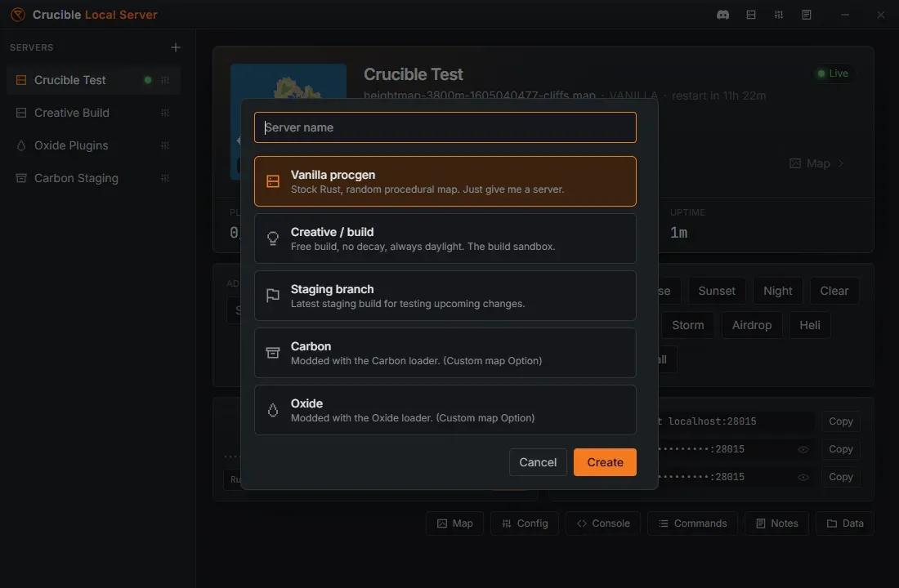The image size is (899, 588).
Task: Reveal the first hidden address with eye icon
Action: pos(803,449)
